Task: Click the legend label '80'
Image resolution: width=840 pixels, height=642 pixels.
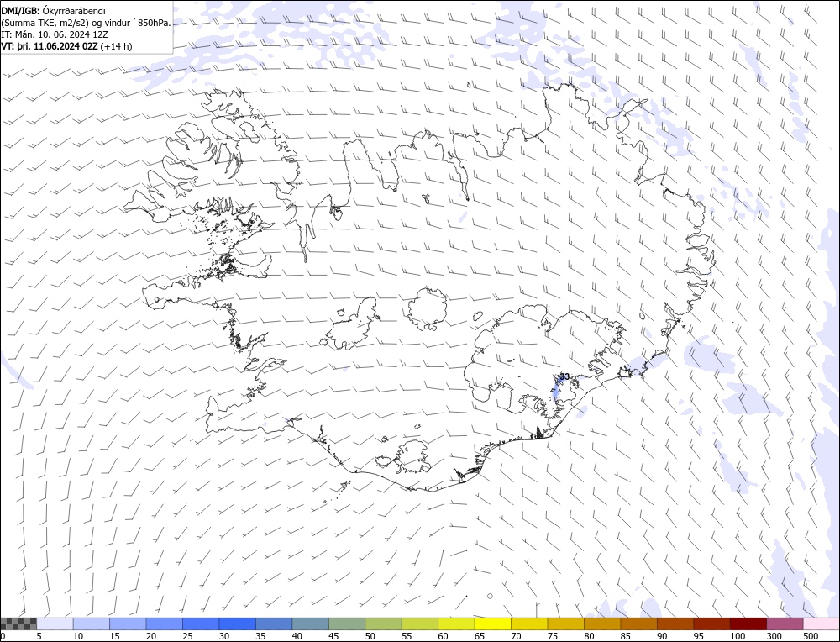Action: click(x=589, y=636)
